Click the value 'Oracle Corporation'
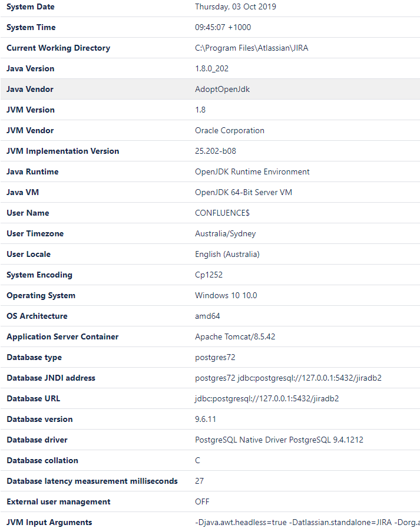The height and width of the screenshot is (528, 420). click(230, 130)
